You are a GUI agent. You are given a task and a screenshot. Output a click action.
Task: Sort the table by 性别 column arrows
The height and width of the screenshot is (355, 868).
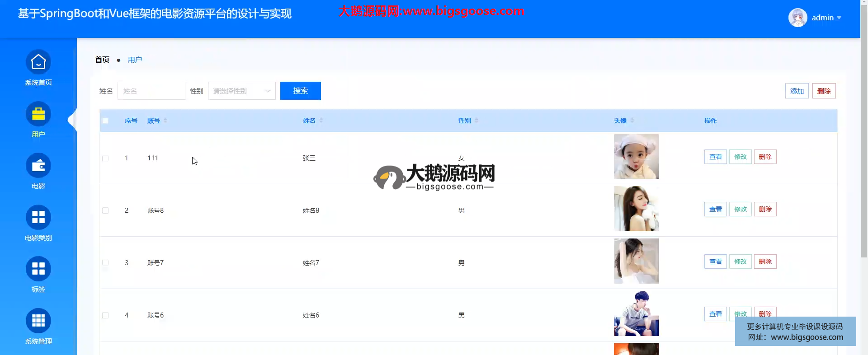point(476,121)
